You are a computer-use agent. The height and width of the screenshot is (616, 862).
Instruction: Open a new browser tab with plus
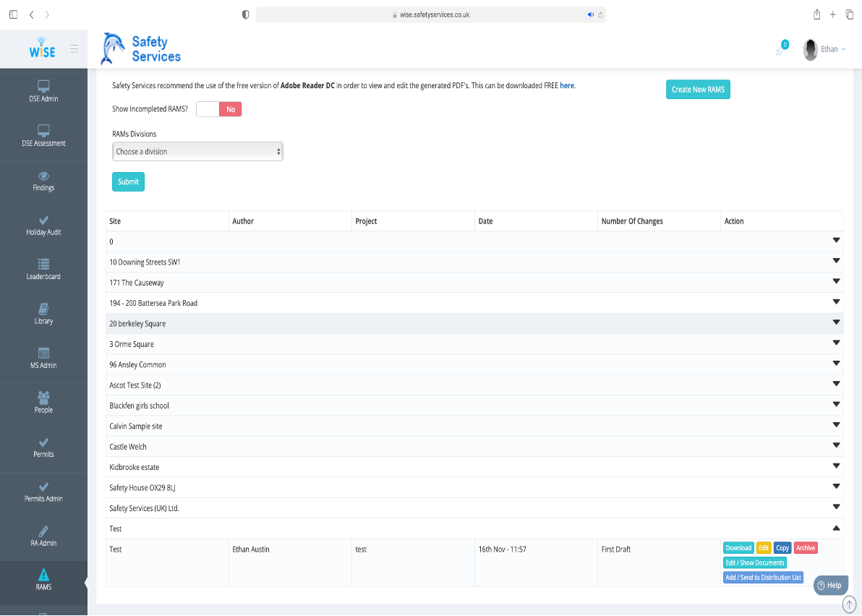tap(833, 15)
